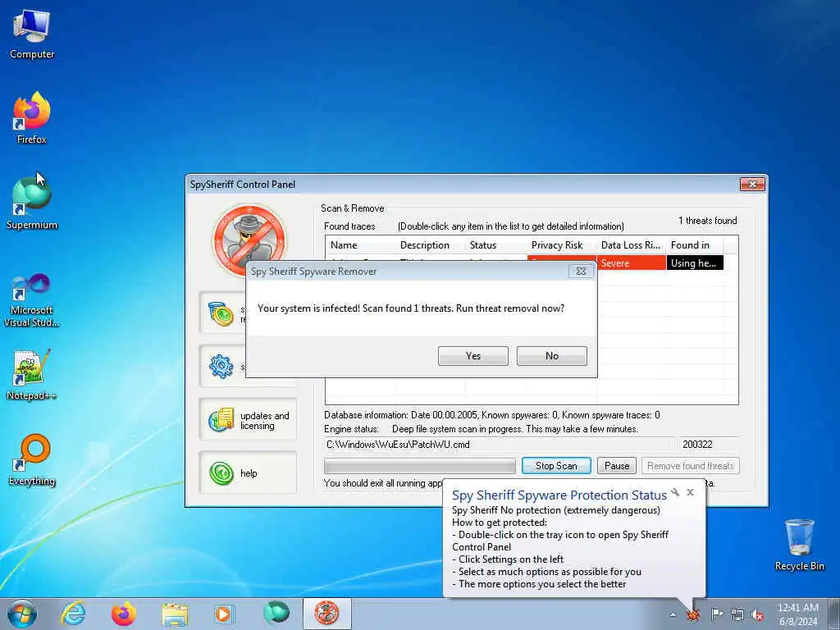Screen dimensions: 840x630
Task: Click No in the Spyware Remover dialog
Action: pos(552,356)
